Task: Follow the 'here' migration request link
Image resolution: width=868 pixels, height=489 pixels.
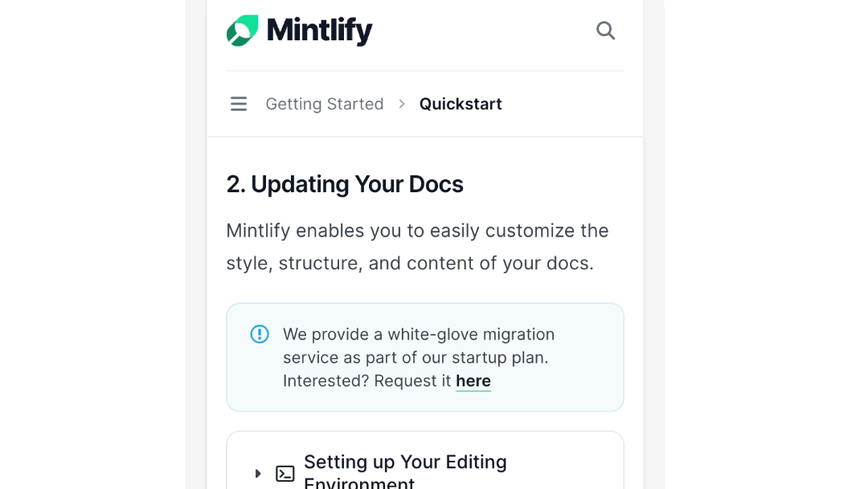Action: (x=473, y=381)
